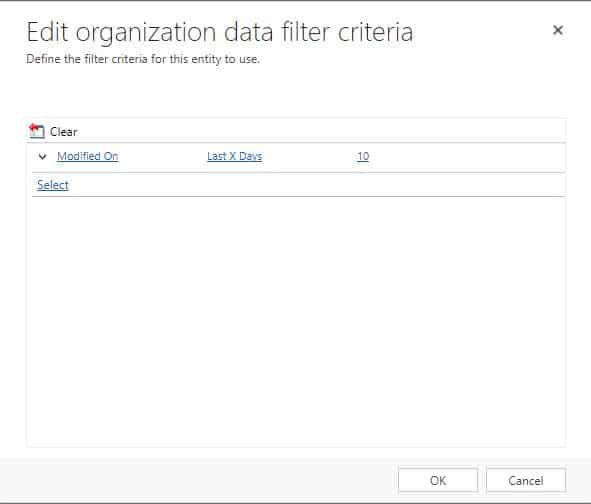
Task: Click the Clear label in the toolbar
Action: (63, 132)
